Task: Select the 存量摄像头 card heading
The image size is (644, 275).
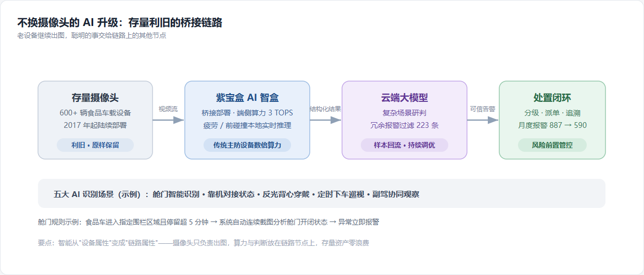Action: pos(95,98)
